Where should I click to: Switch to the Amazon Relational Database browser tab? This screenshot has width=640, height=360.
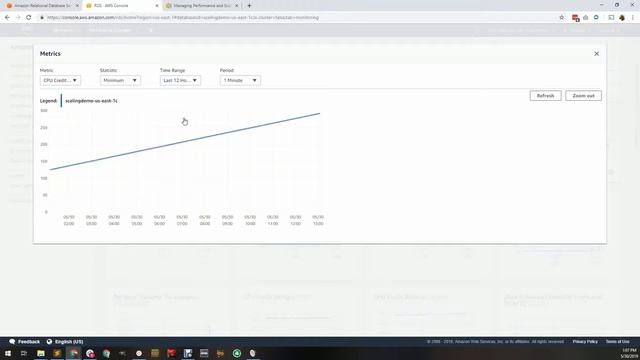42,6
